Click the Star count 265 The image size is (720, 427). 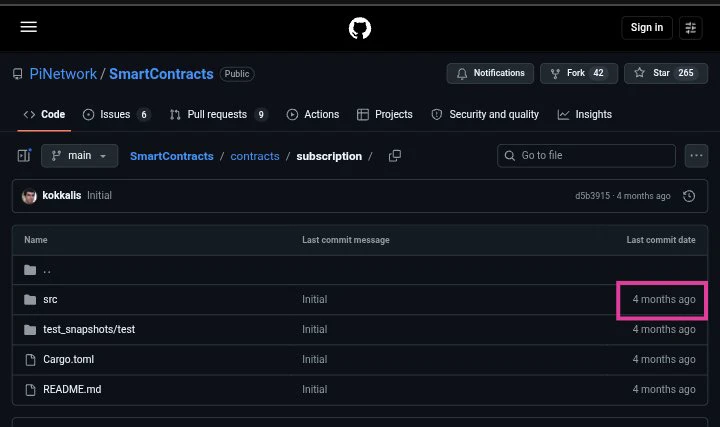(x=686, y=73)
